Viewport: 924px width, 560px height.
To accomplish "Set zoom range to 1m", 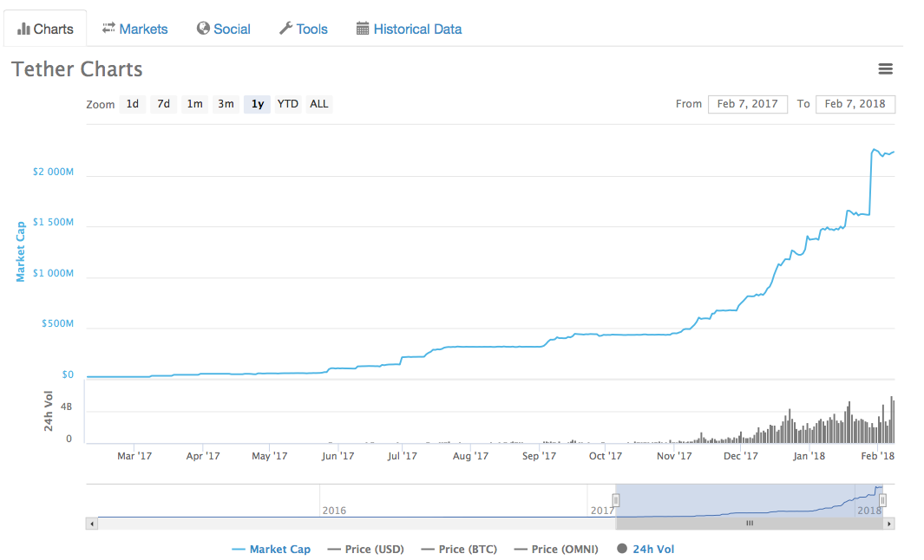I will [194, 104].
